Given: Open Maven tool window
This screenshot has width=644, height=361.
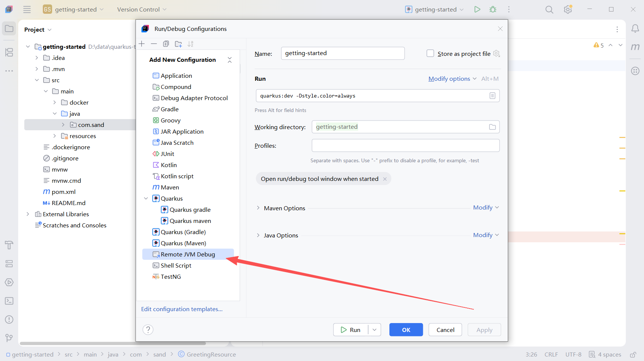Looking at the screenshot, I should click(635, 47).
